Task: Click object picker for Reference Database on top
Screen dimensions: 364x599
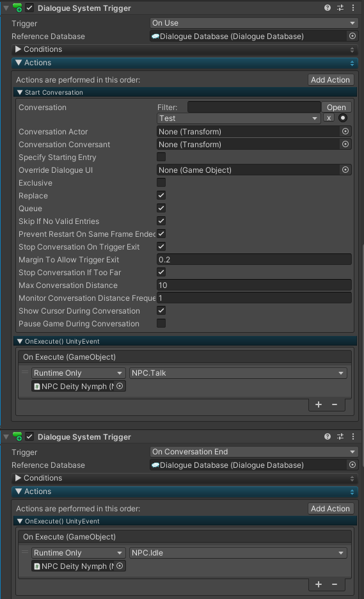Action: 352,36
